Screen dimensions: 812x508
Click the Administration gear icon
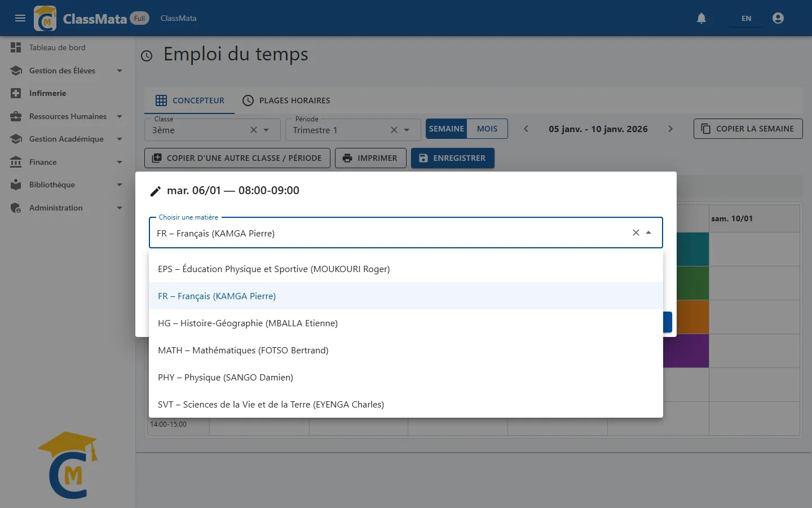[16, 208]
